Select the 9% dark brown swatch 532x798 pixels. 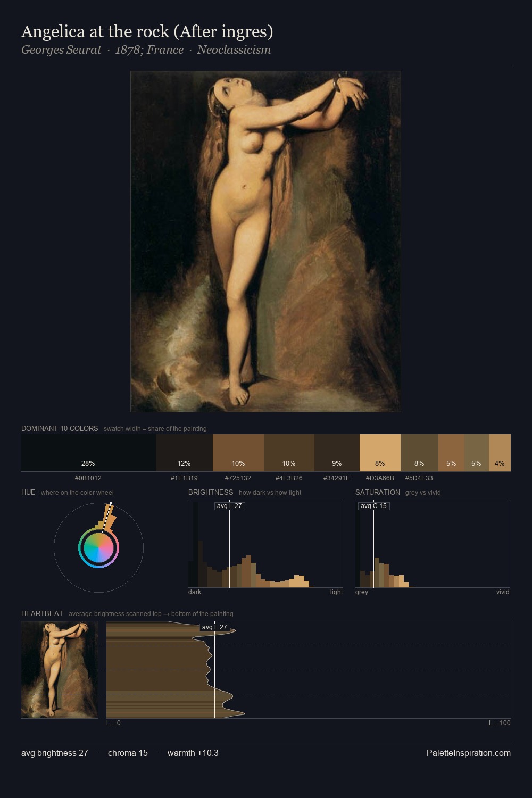[x=337, y=453]
